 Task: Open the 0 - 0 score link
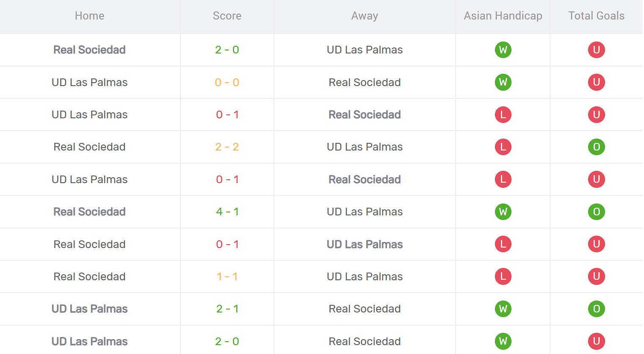pyautogui.click(x=227, y=82)
